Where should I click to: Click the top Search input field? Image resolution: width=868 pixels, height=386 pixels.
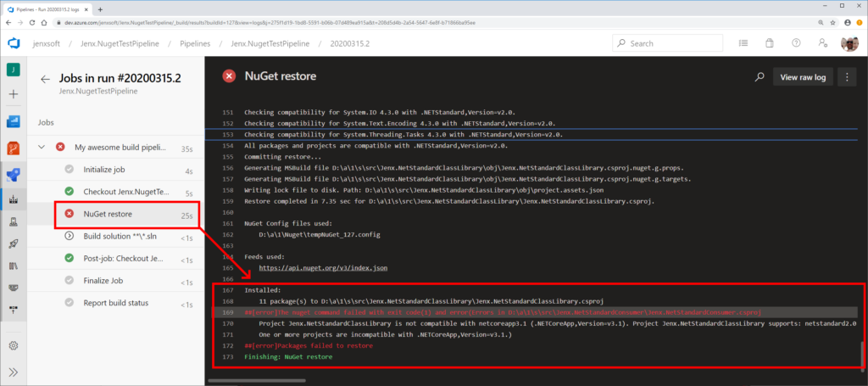click(668, 43)
